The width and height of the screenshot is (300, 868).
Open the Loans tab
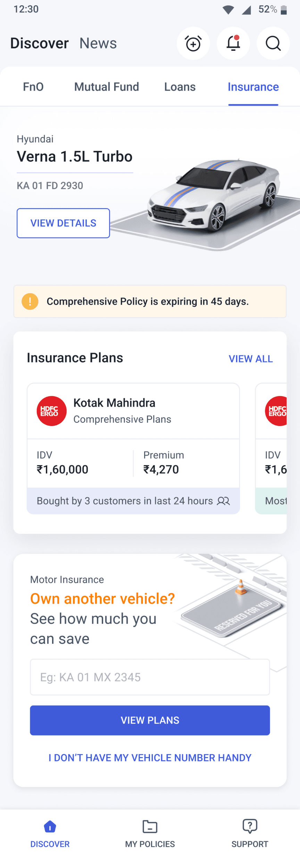(180, 87)
